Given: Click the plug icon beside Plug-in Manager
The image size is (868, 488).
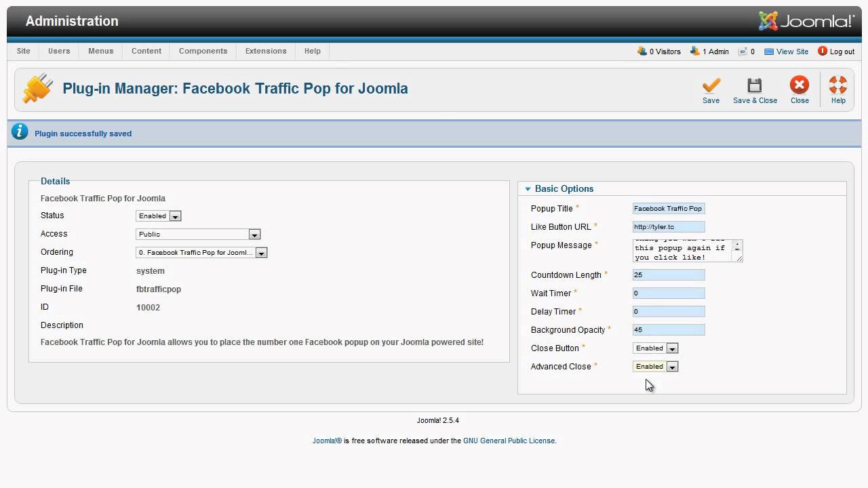Looking at the screenshot, I should point(38,89).
